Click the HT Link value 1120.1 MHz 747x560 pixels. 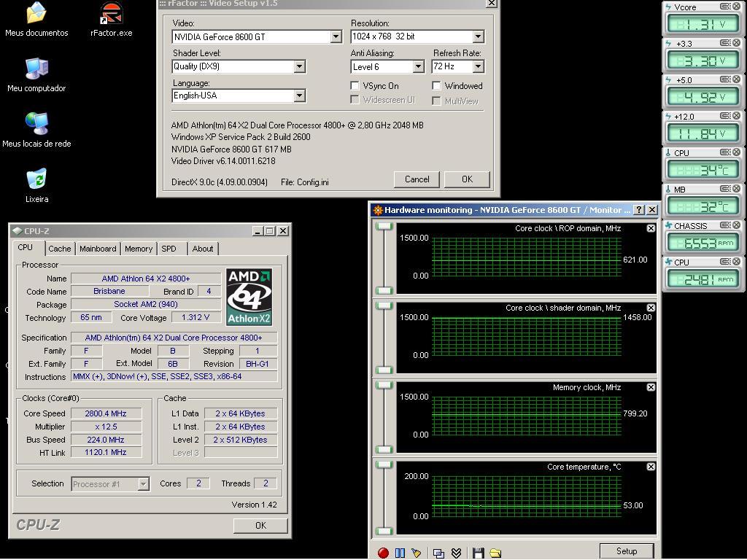[106, 452]
